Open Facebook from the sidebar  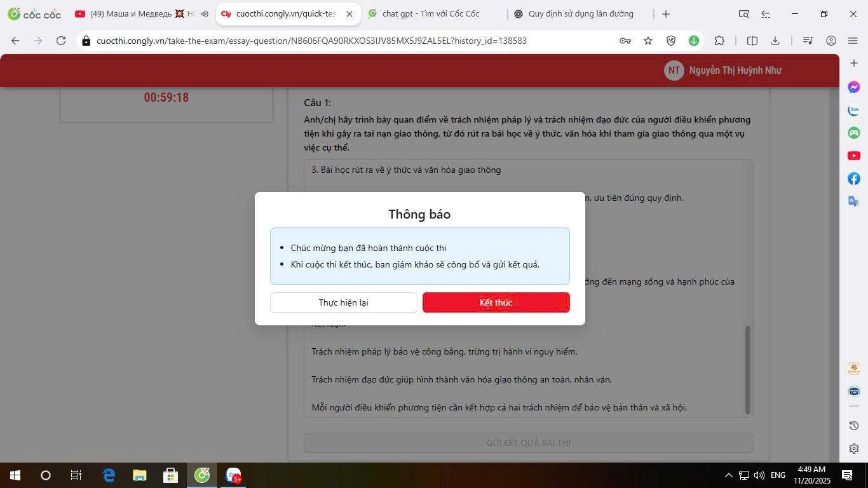854,179
